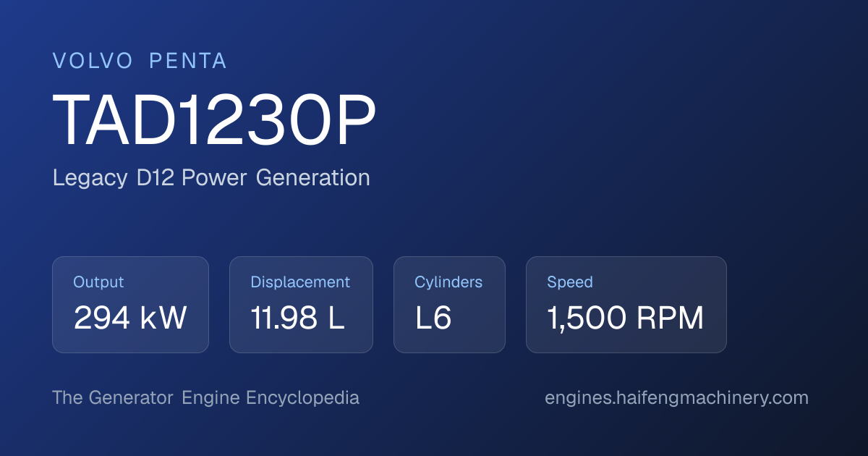This screenshot has height=456, width=868.
Task: Click the Output label text
Action: coord(98,282)
